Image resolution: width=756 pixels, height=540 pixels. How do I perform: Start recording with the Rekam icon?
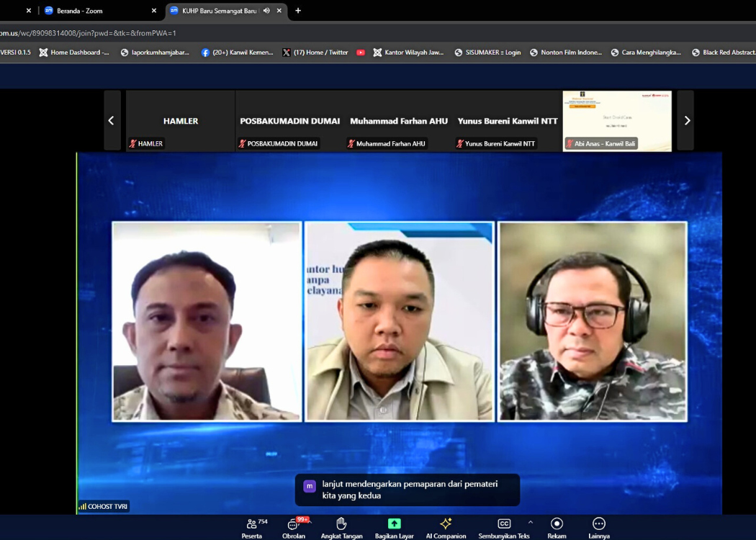[557, 528]
